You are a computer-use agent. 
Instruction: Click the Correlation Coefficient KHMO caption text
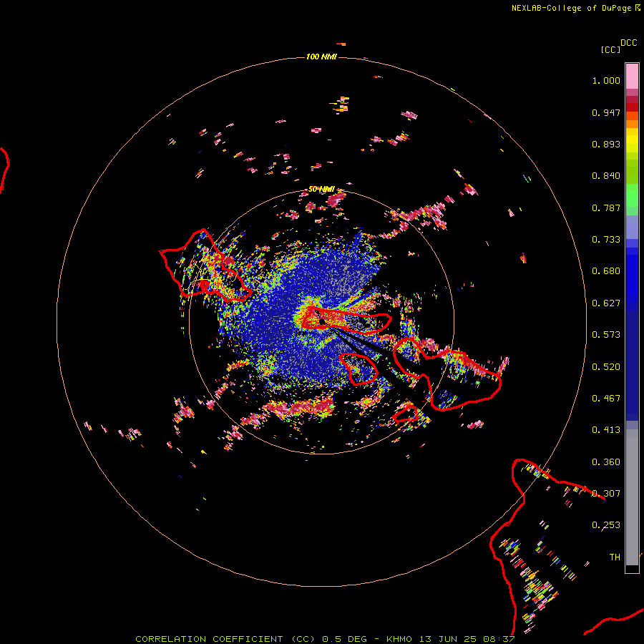pos(325,639)
